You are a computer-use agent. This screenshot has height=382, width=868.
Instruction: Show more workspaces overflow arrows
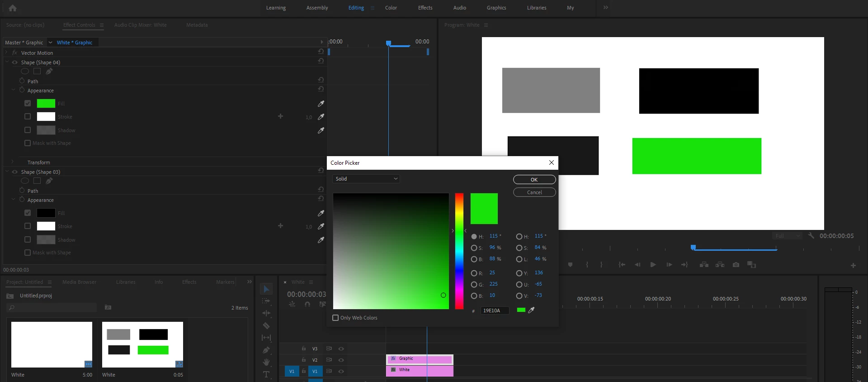606,8
